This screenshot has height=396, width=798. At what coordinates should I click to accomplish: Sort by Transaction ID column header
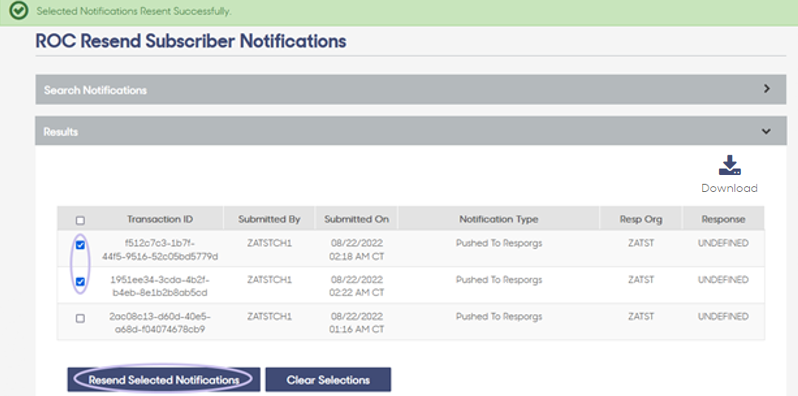[x=160, y=219]
